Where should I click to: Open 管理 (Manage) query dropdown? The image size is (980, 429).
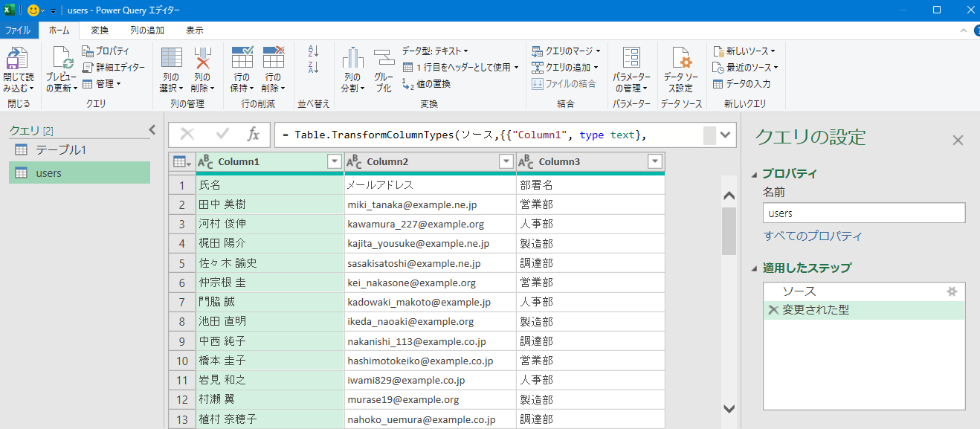pyautogui.click(x=101, y=84)
